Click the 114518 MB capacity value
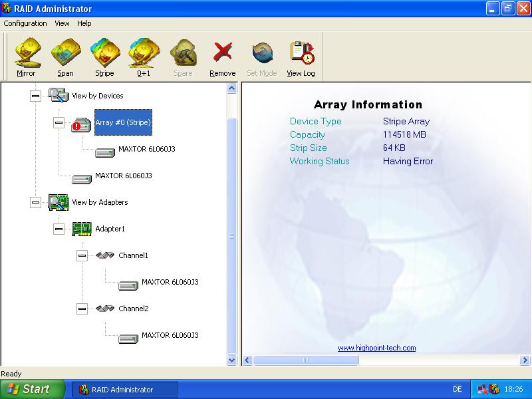This screenshot has width=532, height=399. click(404, 134)
